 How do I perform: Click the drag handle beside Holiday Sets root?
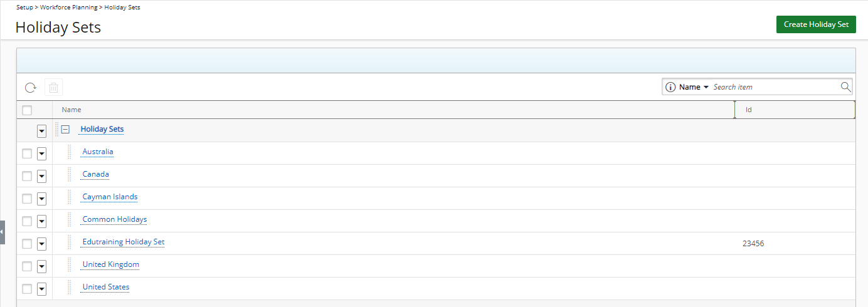[x=57, y=129]
